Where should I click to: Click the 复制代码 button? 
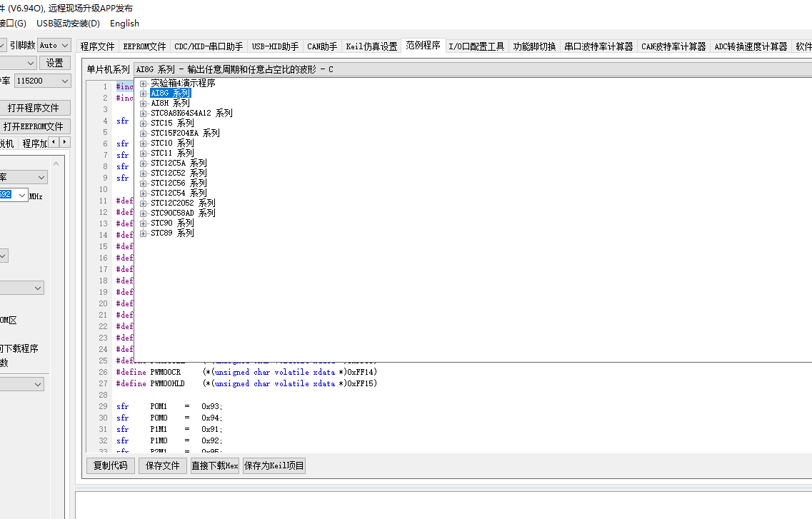pos(110,465)
